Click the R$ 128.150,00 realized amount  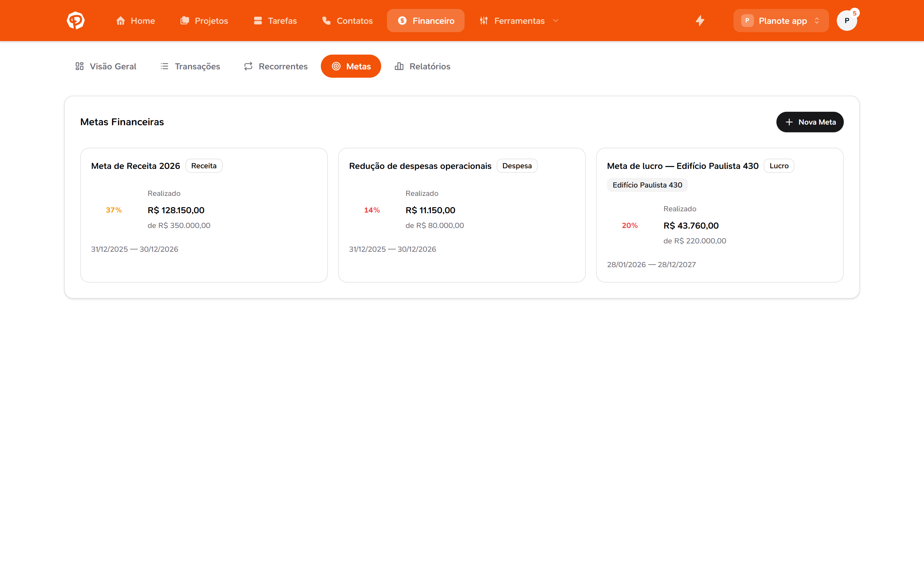tap(176, 210)
